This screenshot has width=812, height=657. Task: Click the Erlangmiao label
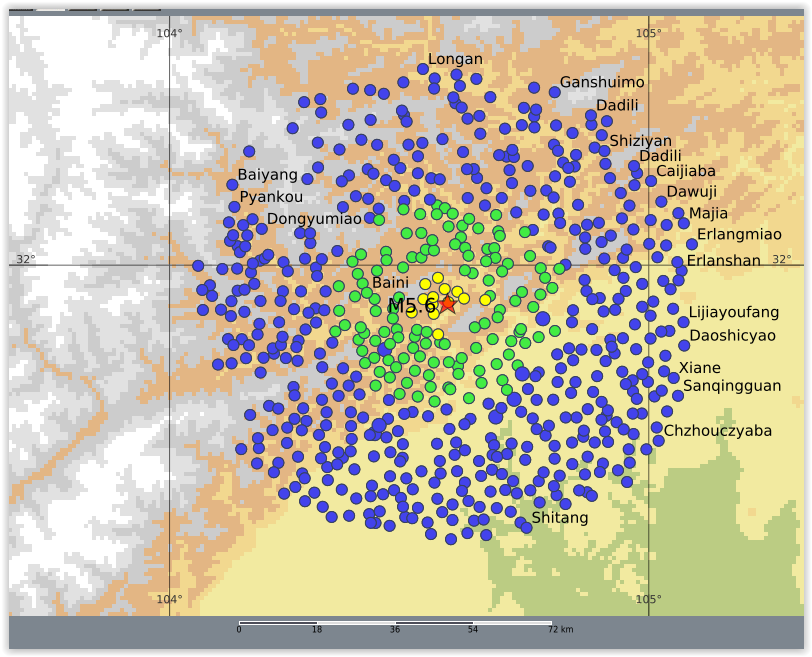[739, 235]
